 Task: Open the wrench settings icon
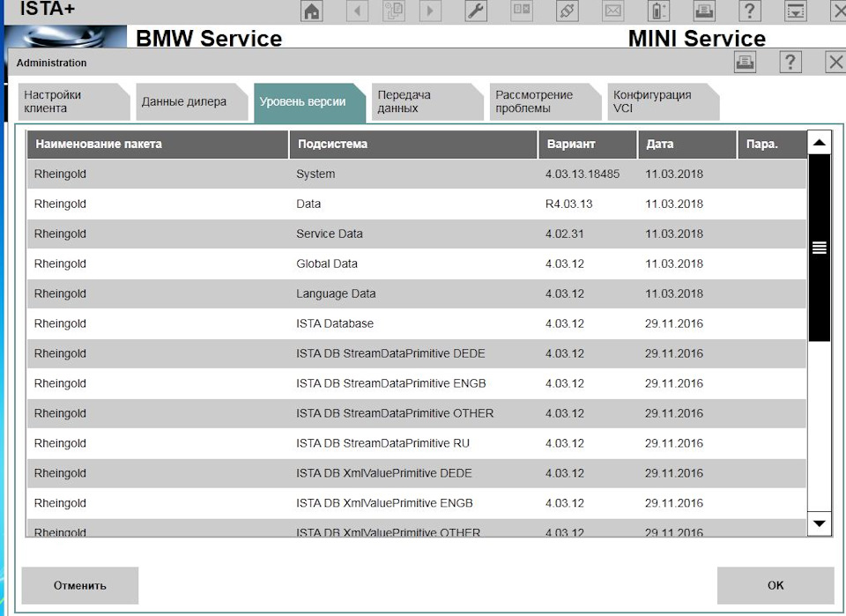(x=475, y=11)
